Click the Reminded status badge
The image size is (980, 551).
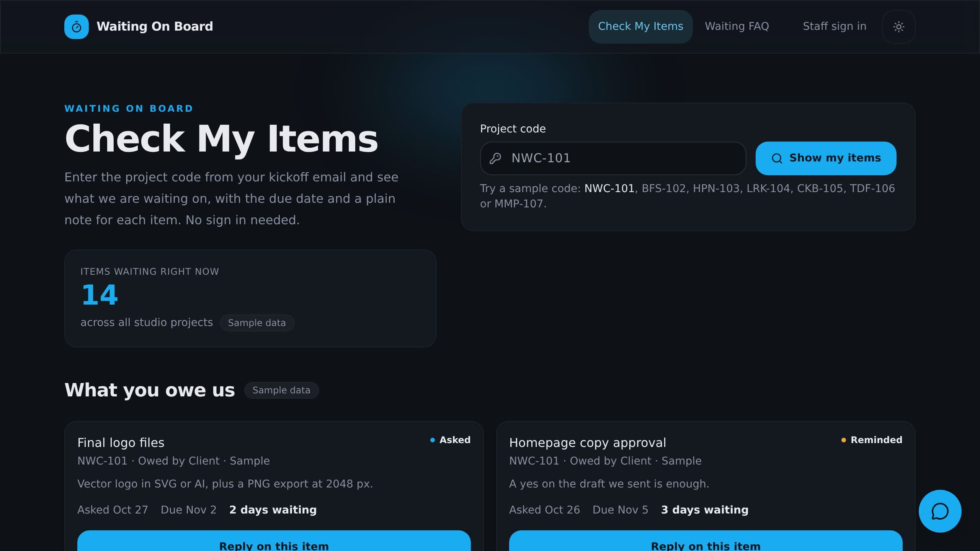pyautogui.click(x=871, y=440)
